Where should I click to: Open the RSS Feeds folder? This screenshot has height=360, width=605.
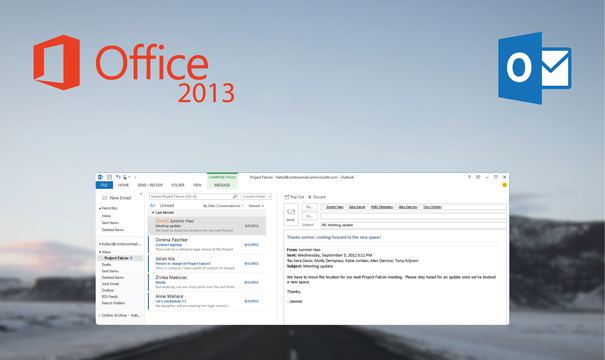click(x=110, y=297)
